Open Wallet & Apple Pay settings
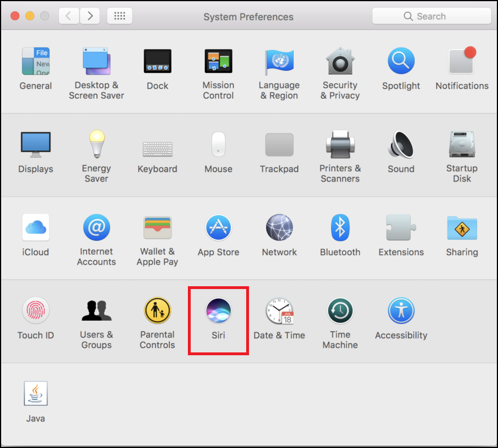The height and width of the screenshot is (448, 498). coord(157,228)
